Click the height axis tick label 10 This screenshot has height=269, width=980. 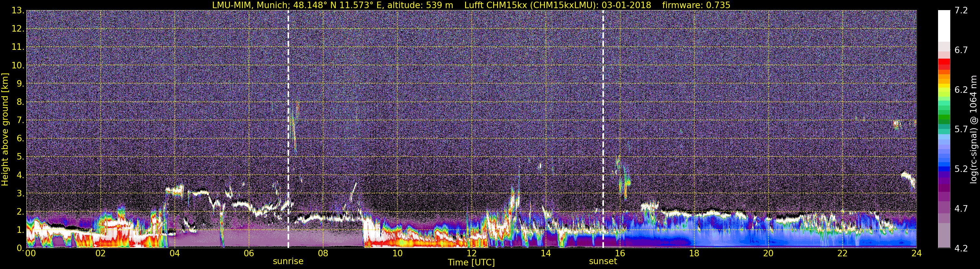18,65
